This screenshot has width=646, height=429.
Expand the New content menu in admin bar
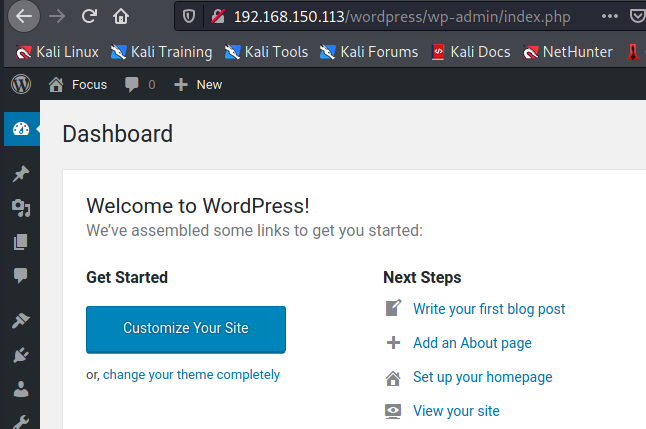198,84
